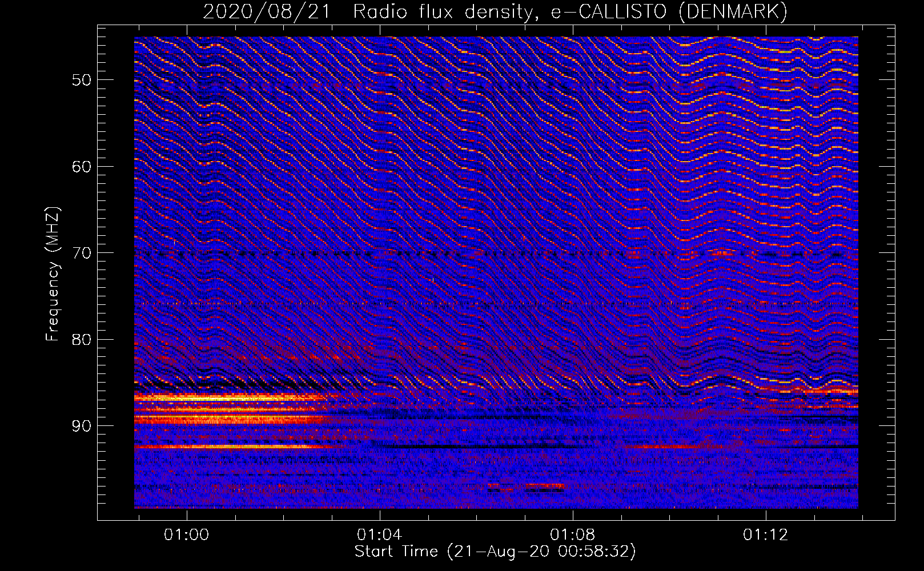Click the 01:04 time tick label
Viewport: 924px width, 571px height.
pos(379,535)
